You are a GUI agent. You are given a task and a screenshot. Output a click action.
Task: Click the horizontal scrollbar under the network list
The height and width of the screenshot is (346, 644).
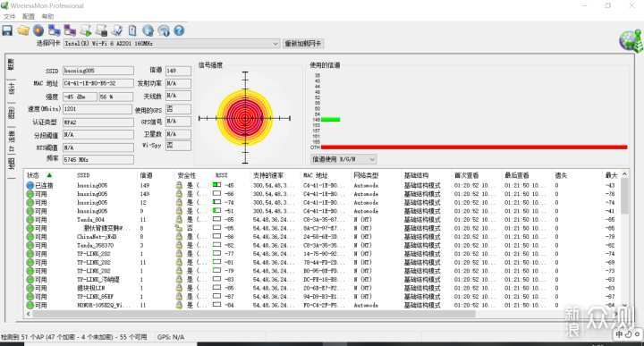pos(254,314)
